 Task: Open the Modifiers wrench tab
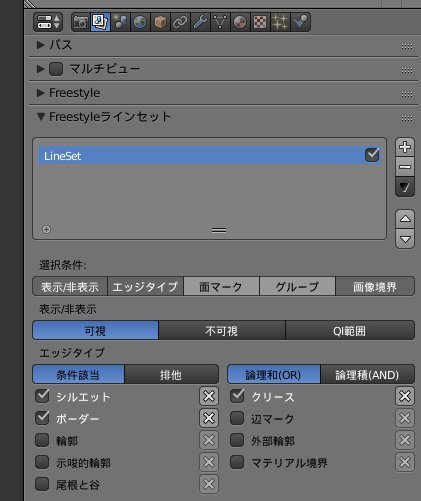tap(200, 22)
